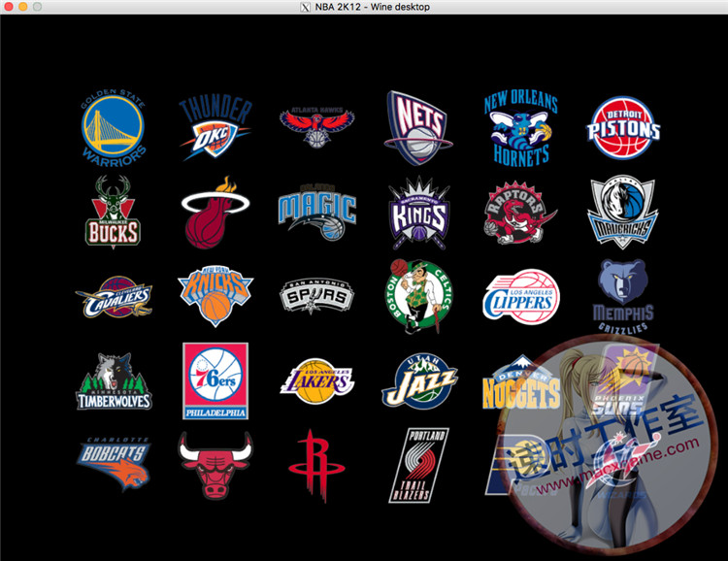
Task: Close the NBA 2K12 Wine desktop window
Action: pos(9,7)
